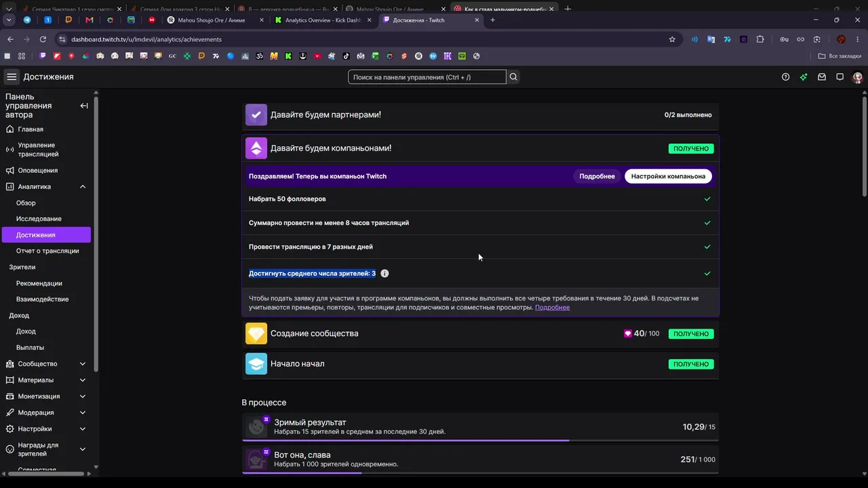Collapse the creator dashboard sidebar
Screen dimensions: 868x488
[84, 106]
